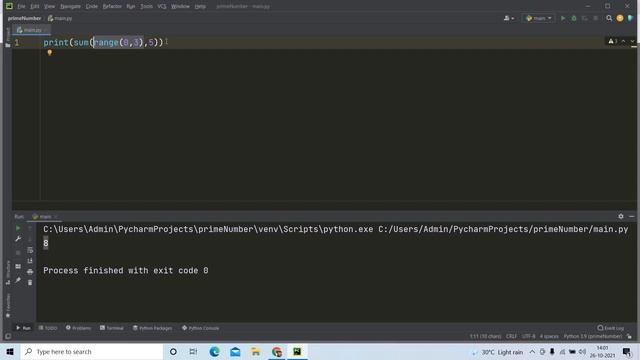Open PyCharm from the taskbar

click(x=297, y=351)
